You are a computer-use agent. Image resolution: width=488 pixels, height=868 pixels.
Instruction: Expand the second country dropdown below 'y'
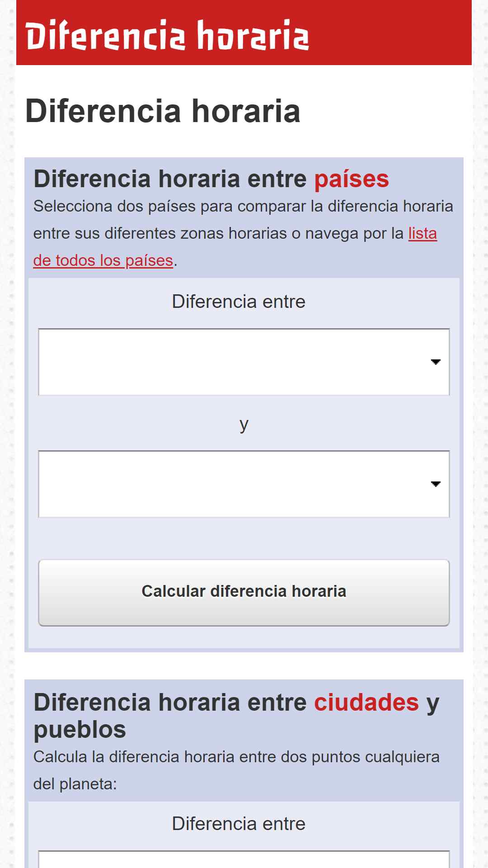click(244, 484)
